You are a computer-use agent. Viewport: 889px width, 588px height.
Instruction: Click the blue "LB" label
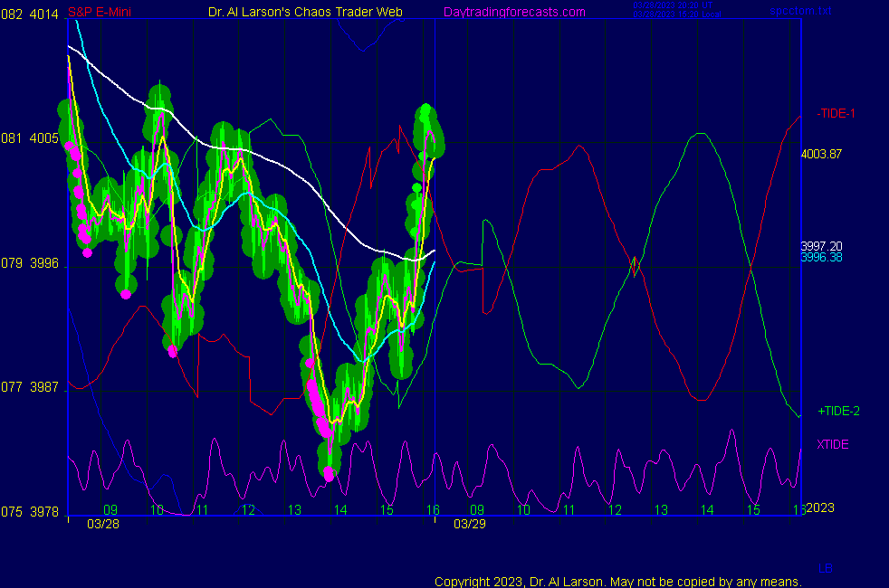(x=826, y=569)
